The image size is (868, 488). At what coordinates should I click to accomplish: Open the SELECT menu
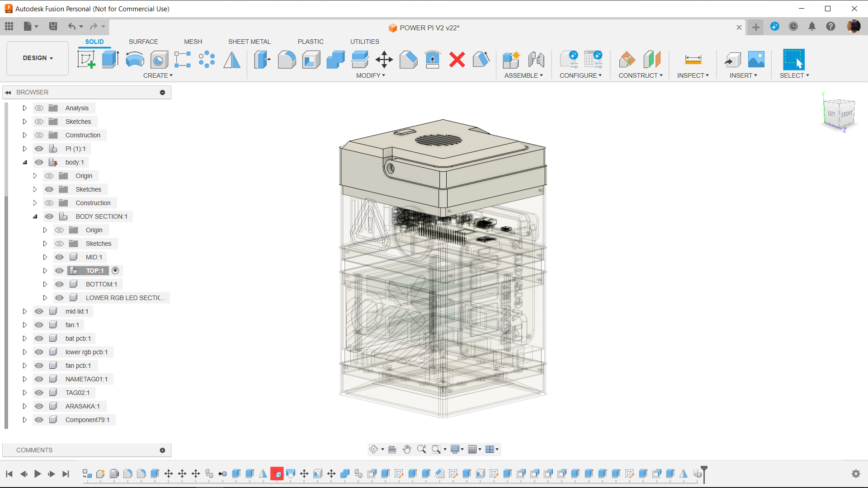pos(794,75)
